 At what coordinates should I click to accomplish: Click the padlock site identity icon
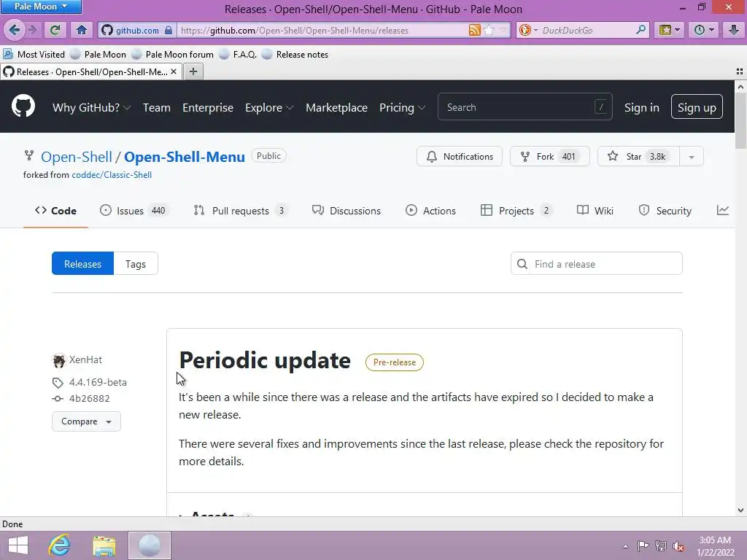(169, 30)
